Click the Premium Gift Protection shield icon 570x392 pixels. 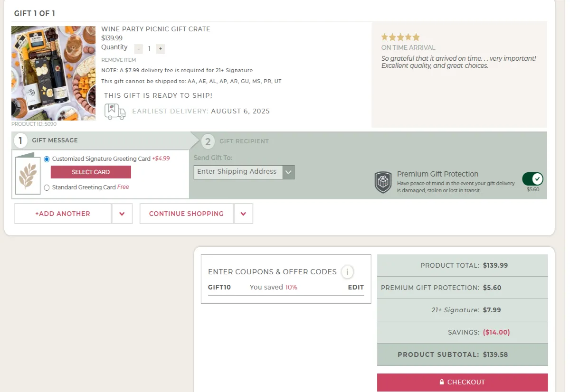click(383, 182)
